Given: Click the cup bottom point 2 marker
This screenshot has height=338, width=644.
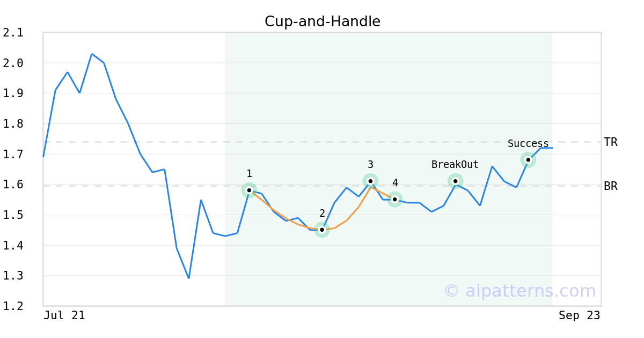Looking at the screenshot, I should (322, 230).
